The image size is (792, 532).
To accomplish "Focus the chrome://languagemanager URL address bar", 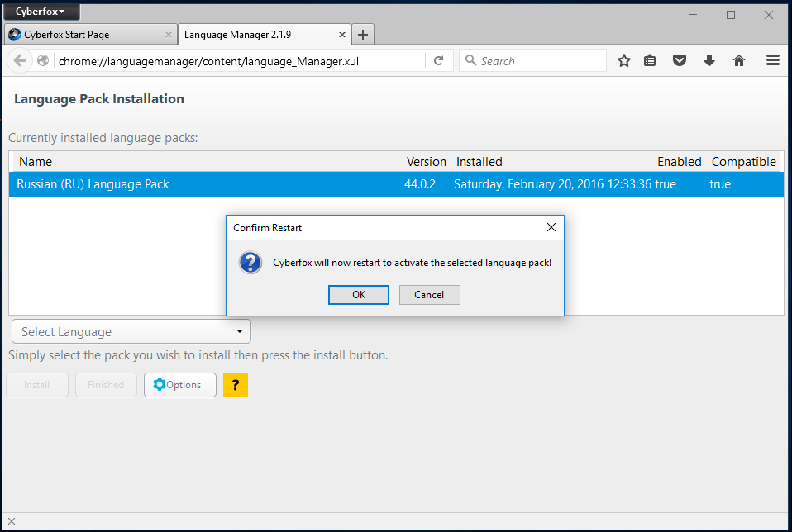I will pyautogui.click(x=240, y=61).
